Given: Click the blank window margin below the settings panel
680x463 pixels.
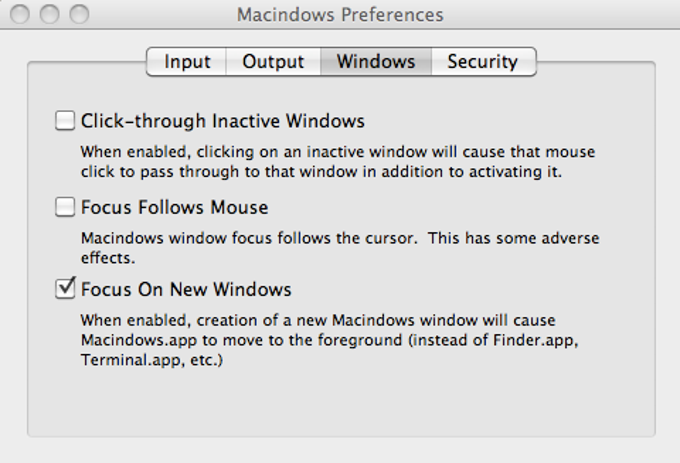Looking at the screenshot, I should [340, 449].
